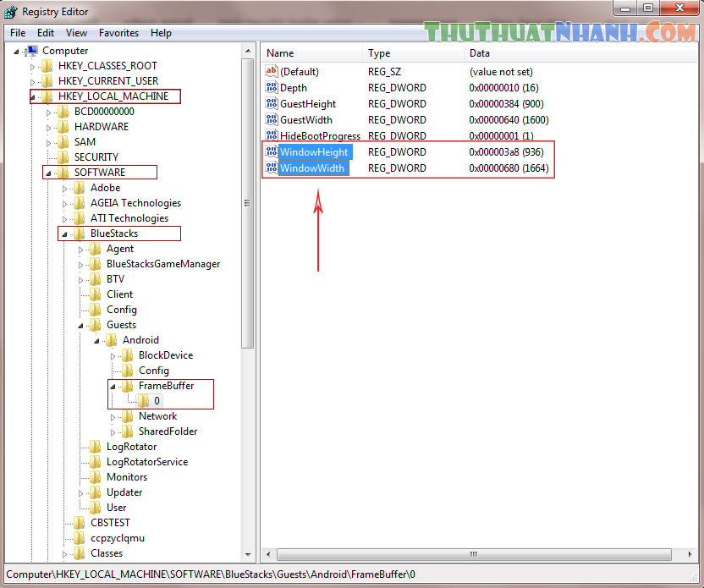Expand the Updater node
Image resolution: width=704 pixels, height=588 pixels.
(x=81, y=493)
